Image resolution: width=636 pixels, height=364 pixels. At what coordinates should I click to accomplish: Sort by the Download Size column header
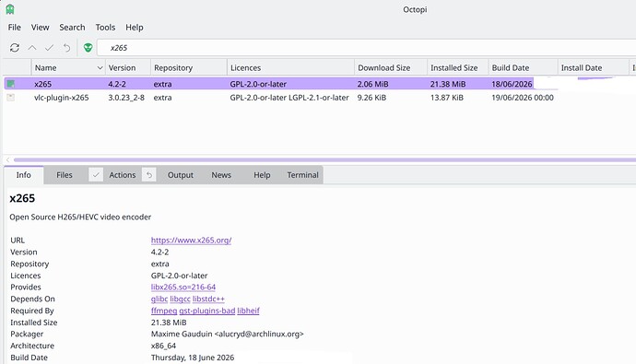tap(391, 67)
